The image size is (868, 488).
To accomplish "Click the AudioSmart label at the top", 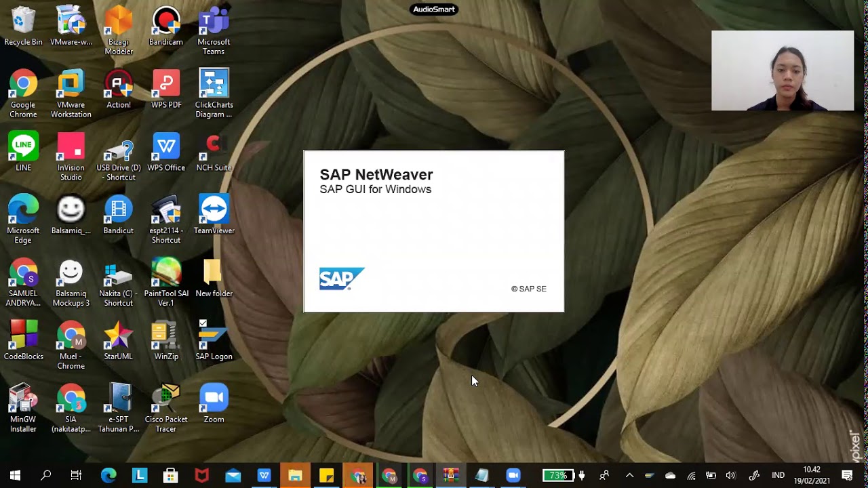I will tap(434, 9).
